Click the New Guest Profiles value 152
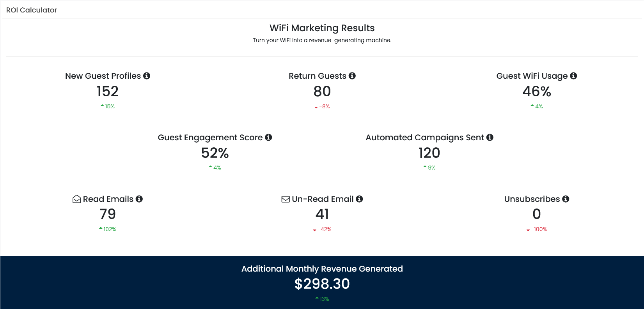The height and width of the screenshot is (309, 644). [x=108, y=91]
